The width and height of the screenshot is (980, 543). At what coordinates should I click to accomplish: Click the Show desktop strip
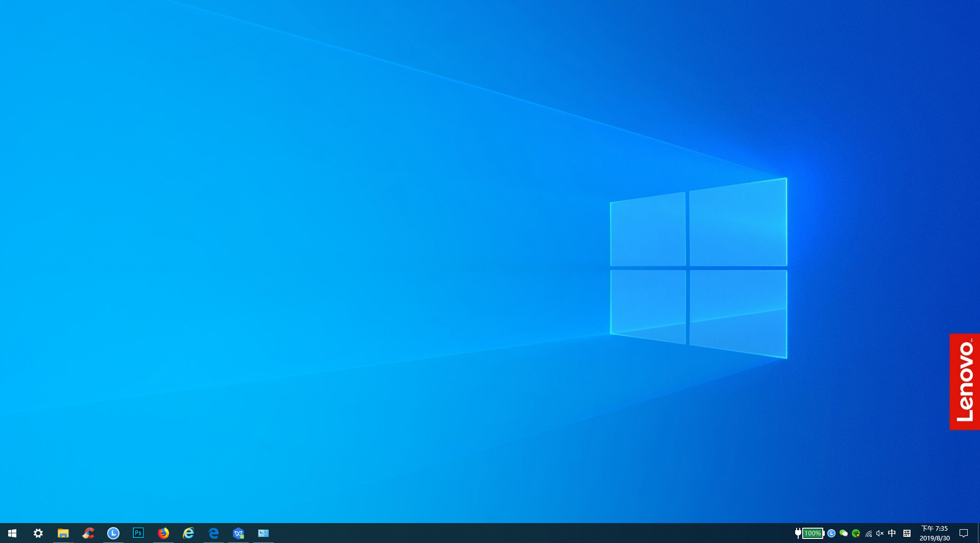pyautogui.click(x=978, y=533)
